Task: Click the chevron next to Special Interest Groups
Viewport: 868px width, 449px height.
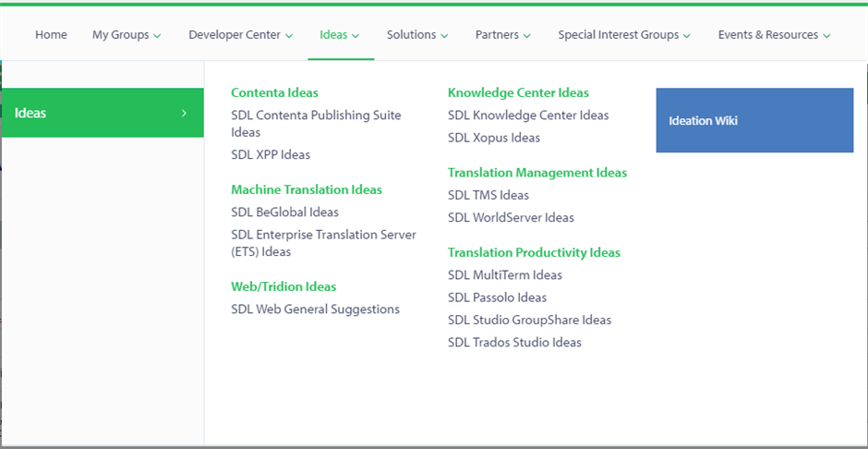Action: tap(686, 36)
